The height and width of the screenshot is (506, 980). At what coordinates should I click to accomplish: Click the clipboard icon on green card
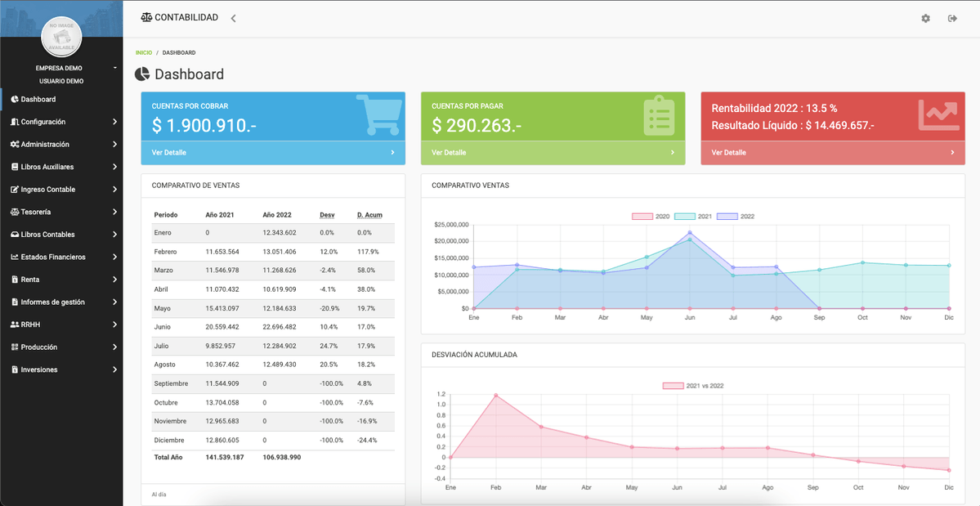(658, 116)
